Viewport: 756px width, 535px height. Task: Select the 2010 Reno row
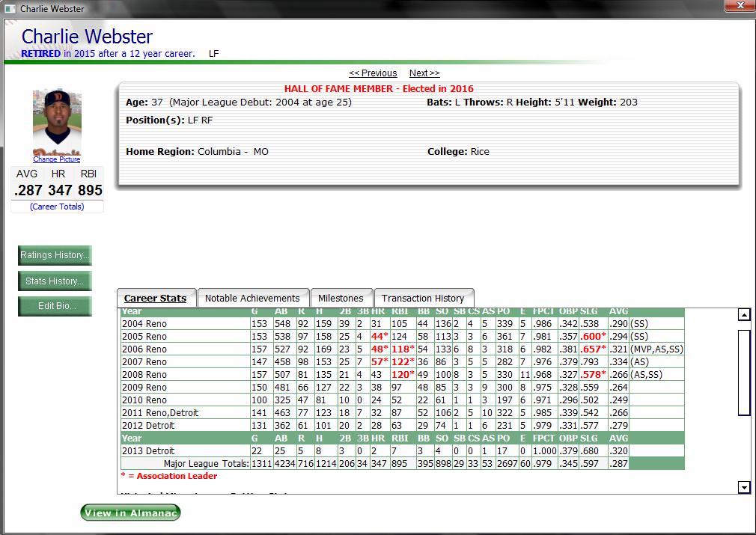pyautogui.click(x=402, y=400)
